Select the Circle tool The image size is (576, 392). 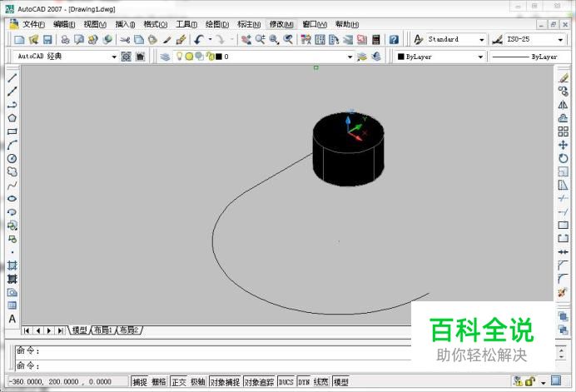[x=12, y=158]
